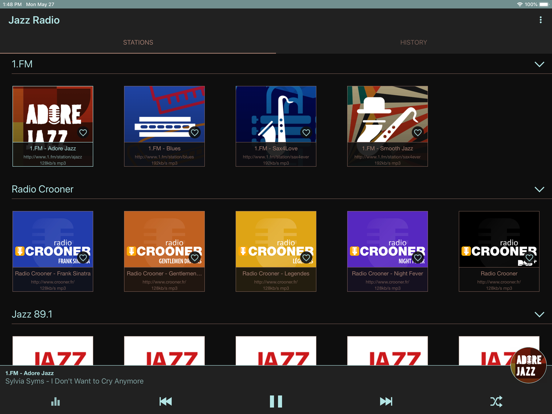Click the 1.FM - Sax4Love label

[276, 149]
